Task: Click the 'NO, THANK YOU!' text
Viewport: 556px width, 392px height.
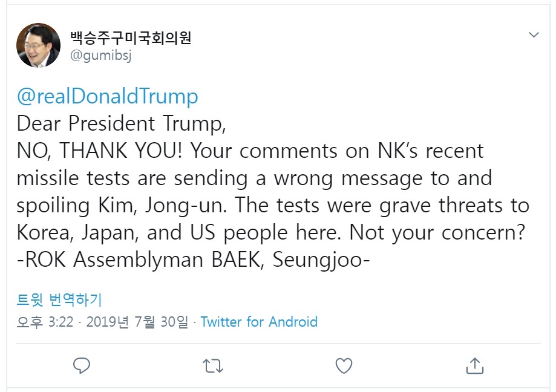Action: (99, 150)
